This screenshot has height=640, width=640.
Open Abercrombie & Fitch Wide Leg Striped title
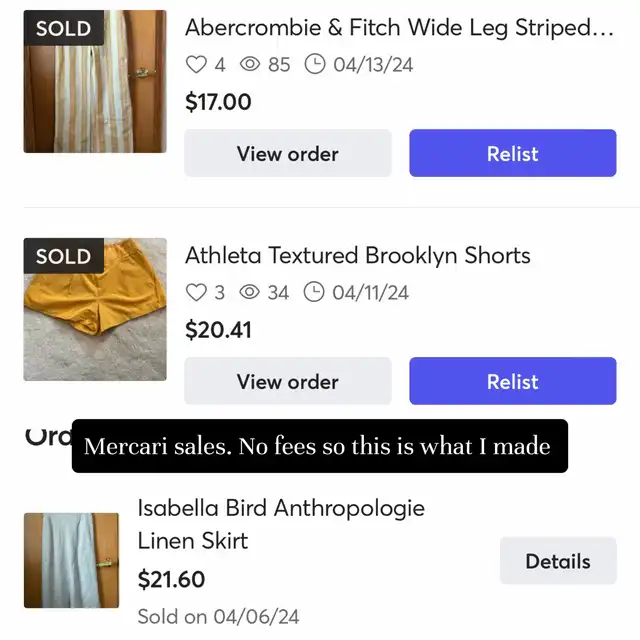399,28
